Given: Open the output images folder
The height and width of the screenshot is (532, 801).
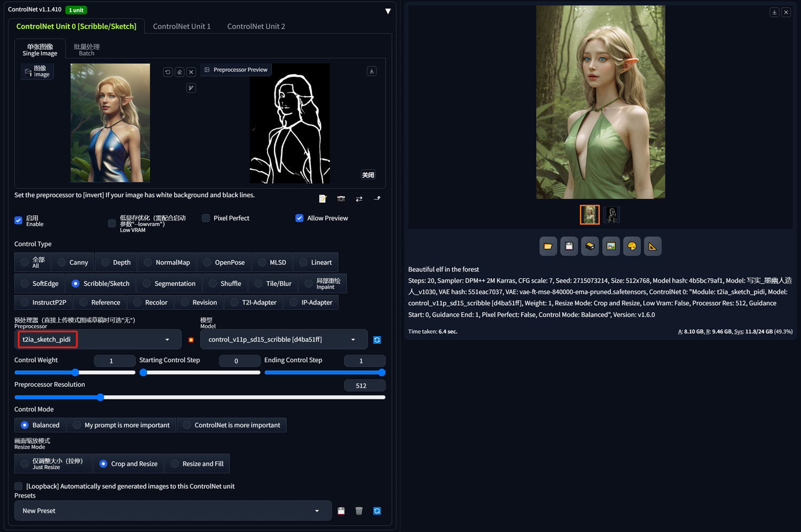Looking at the screenshot, I should click(548, 246).
